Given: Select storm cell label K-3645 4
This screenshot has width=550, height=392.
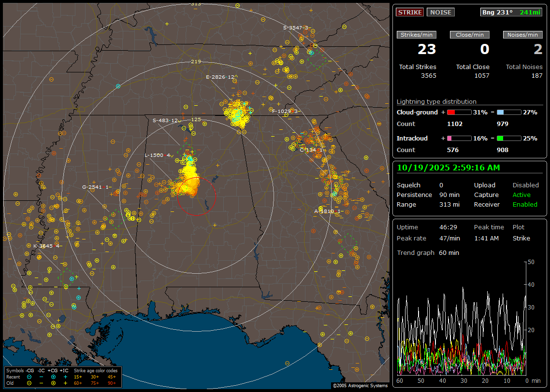Looking at the screenshot, I should pos(46,246).
